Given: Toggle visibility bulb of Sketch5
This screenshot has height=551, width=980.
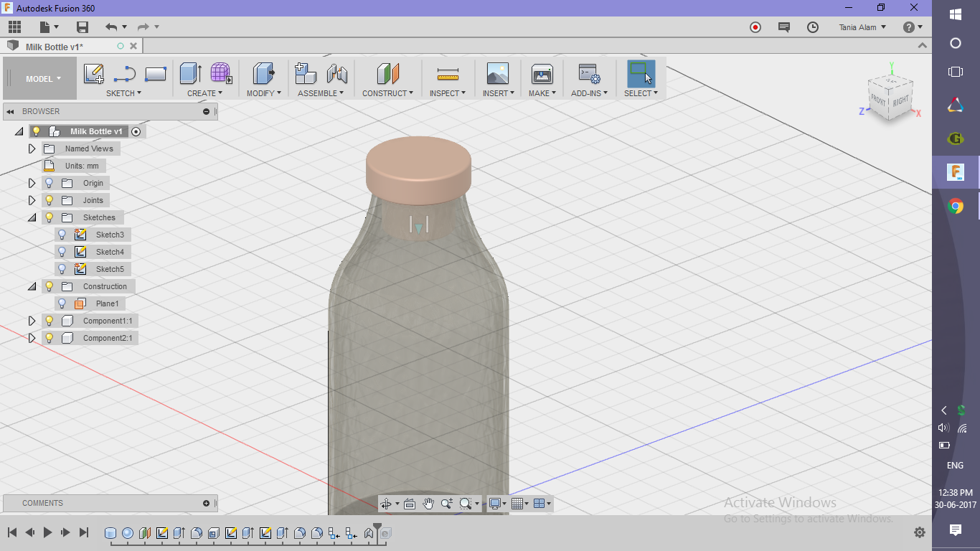Looking at the screenshot, I should (62, 269).
